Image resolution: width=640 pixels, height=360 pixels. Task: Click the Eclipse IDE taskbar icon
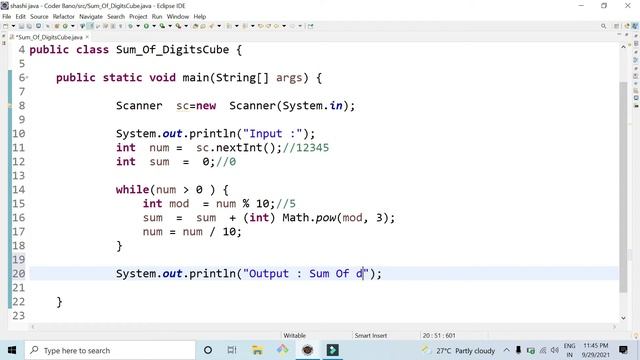pos(307,350)
